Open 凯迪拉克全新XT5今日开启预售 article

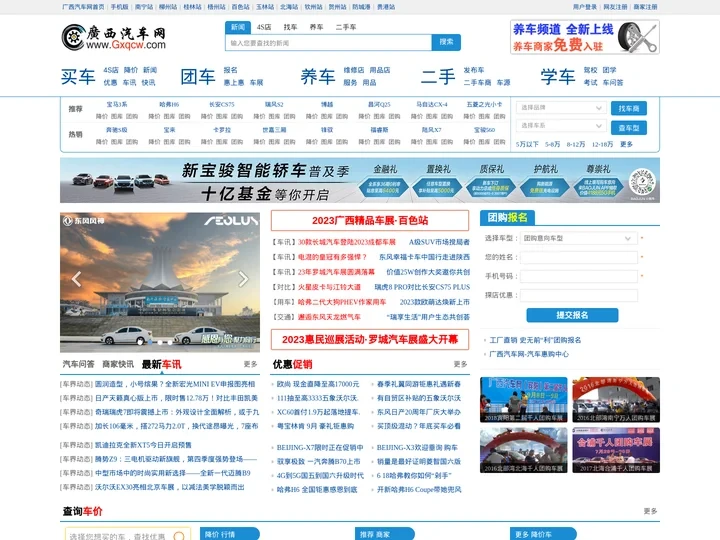pos(143,445)
